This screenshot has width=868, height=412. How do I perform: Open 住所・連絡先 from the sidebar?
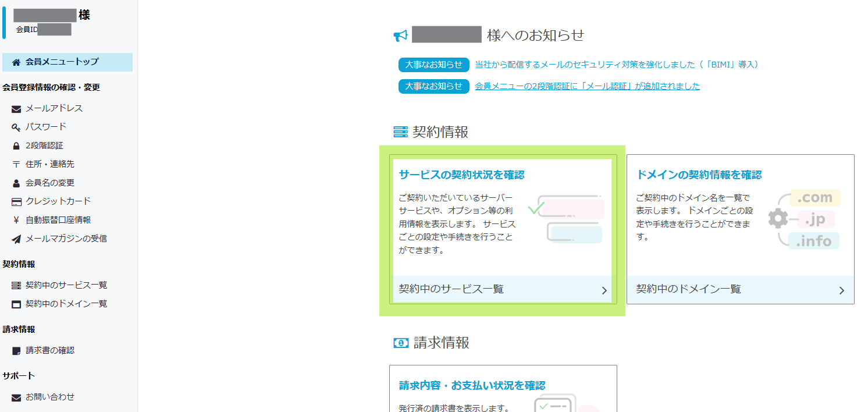(49, 164)
